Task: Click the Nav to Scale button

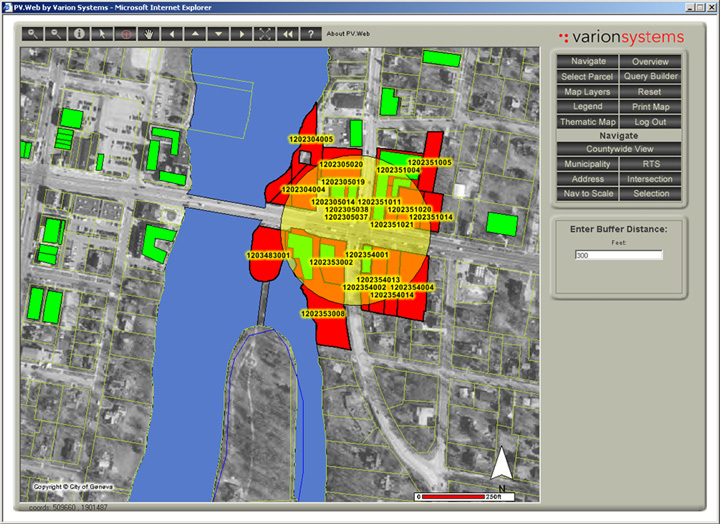Action: click(588, 194)
